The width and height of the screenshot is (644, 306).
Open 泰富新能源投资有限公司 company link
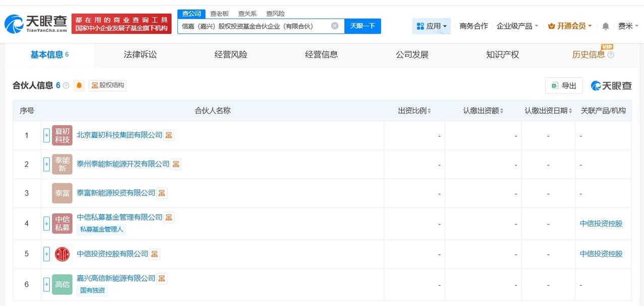[116, 193]
